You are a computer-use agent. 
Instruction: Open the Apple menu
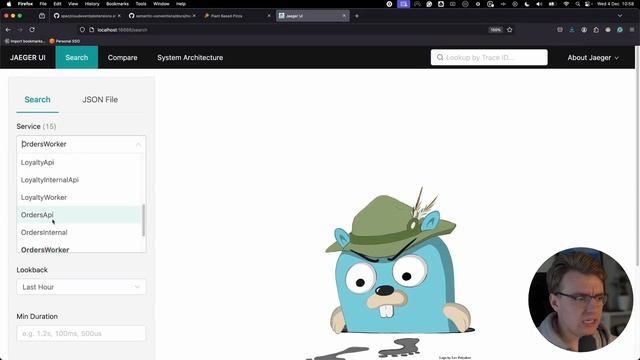point(9,4)
